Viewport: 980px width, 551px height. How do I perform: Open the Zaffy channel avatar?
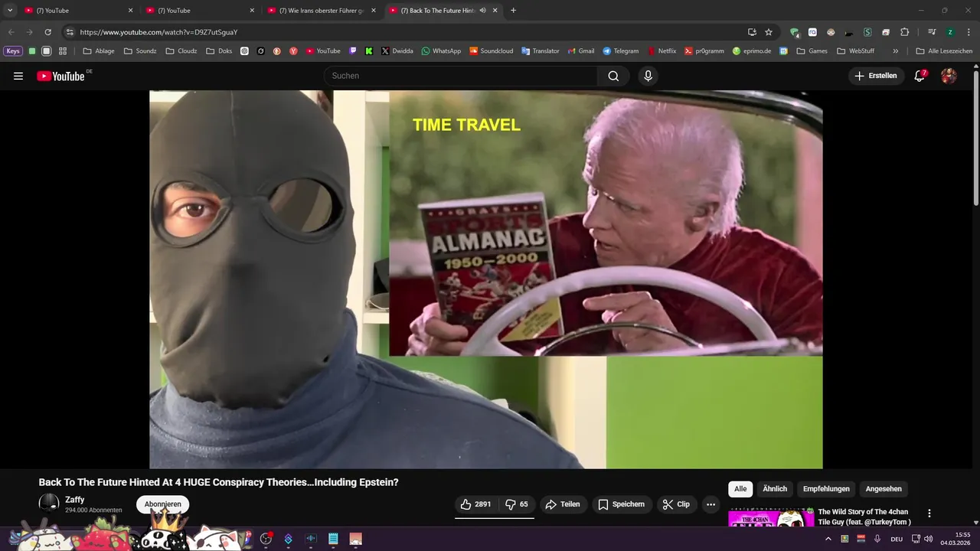click(49, 503)
